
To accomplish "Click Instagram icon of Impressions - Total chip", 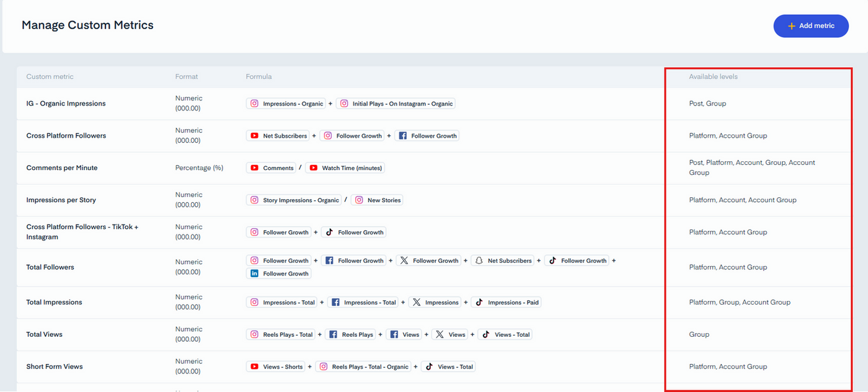I will point(254,303).
